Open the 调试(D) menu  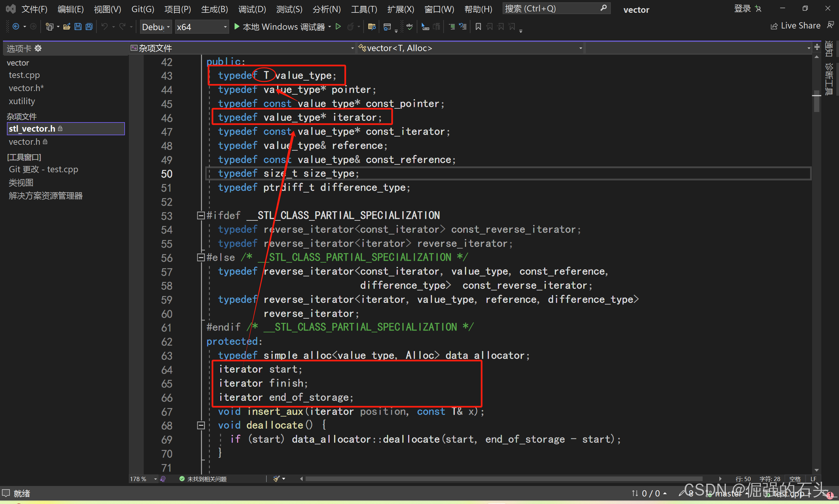[252, 9]
